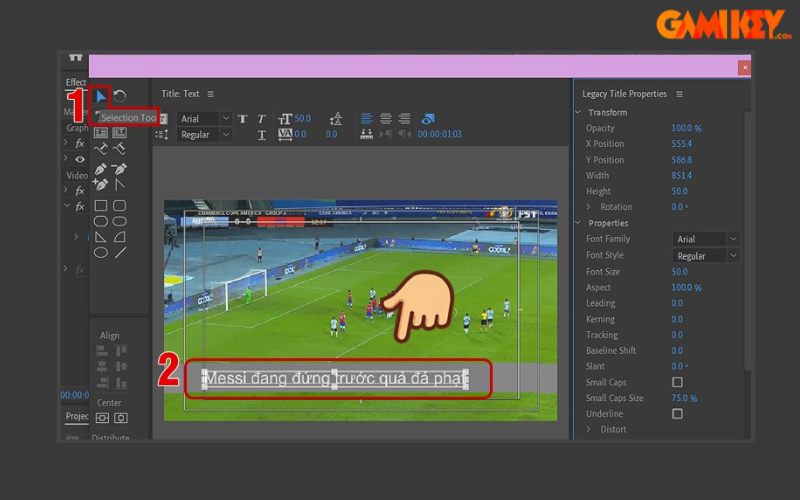Select the Messi subtitle text box
The height and width of the screenshot is (500, 800).
[335, 379]
